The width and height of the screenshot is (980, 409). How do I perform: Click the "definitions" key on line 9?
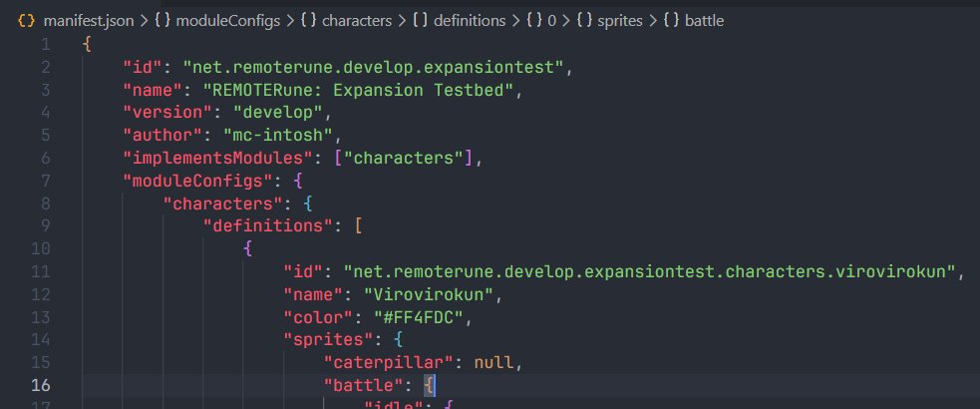pyautogui.click(x=267, y=226)
